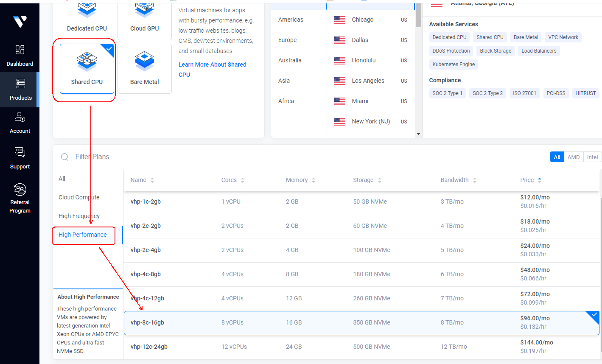Select the vhp-1c-2gb plan row
Viewport: 602px width, 364px height.
point(361,202)
